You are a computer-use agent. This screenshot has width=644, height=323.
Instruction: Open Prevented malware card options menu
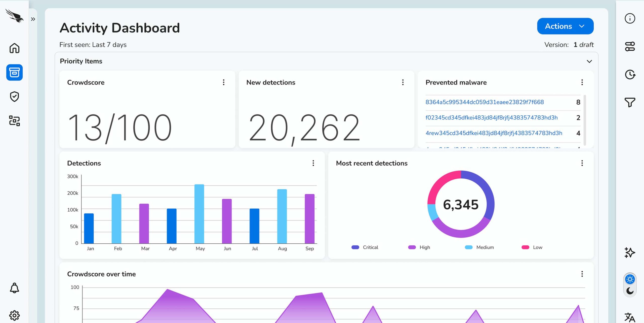[x=582, y=82]
